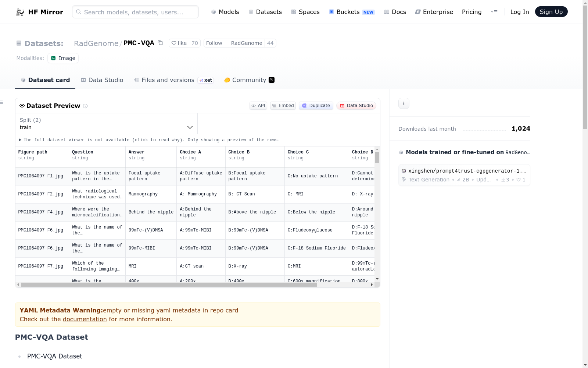
Task: Open the Files and versions tab
Action: pyautogui.click(x=173, y=80)
